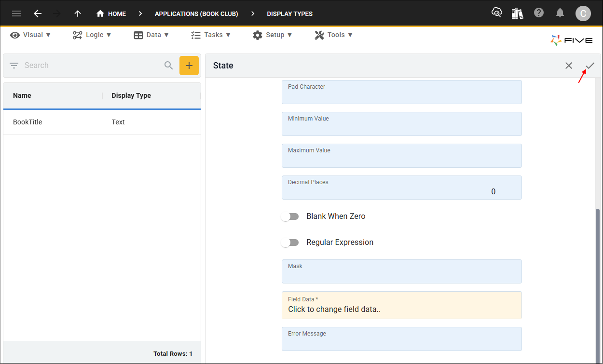Click the HOME breadcrumb
The height and width of the screenshot is (364, 603).
(x=111, y=13)
